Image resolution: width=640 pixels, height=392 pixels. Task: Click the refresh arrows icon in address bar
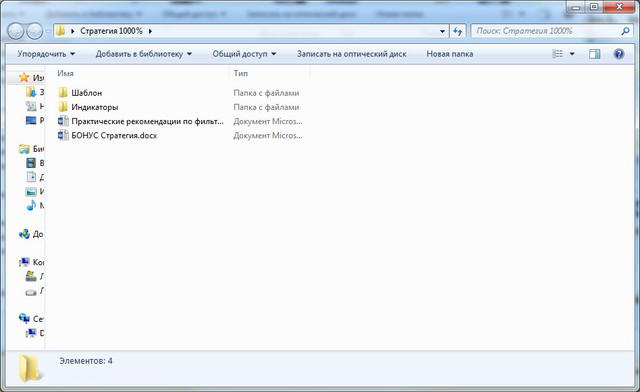(458, 31)
